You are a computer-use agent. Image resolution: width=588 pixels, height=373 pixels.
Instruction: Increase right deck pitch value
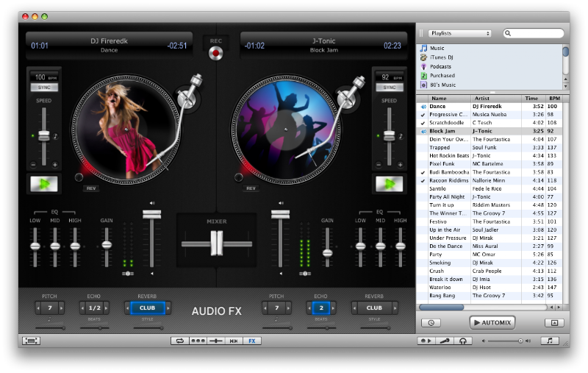[x=288, y=308]
